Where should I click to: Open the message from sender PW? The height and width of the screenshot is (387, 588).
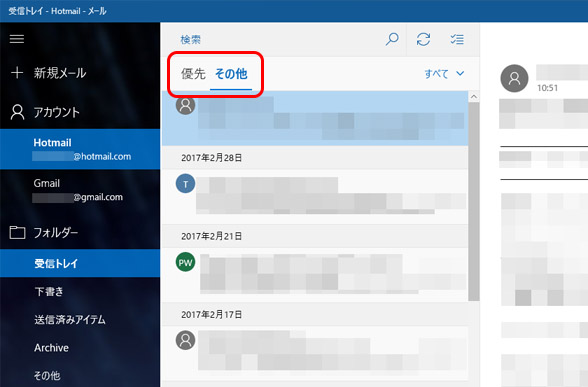click(315, 275)
